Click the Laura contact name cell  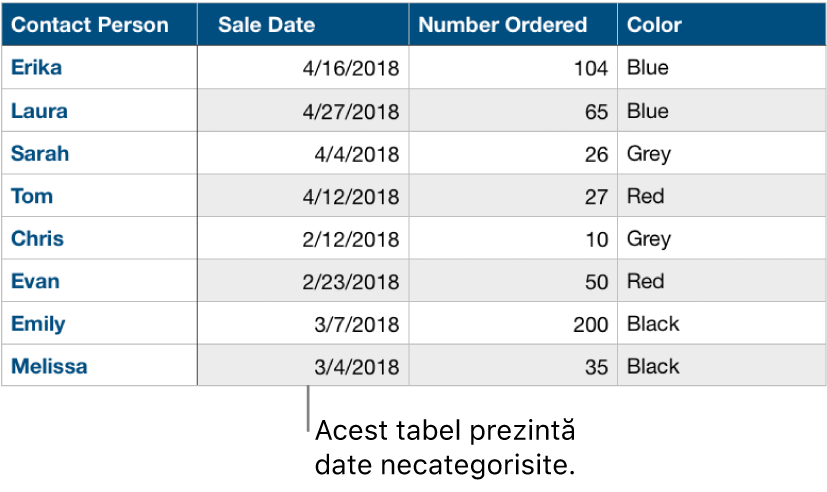coord(39,111)
